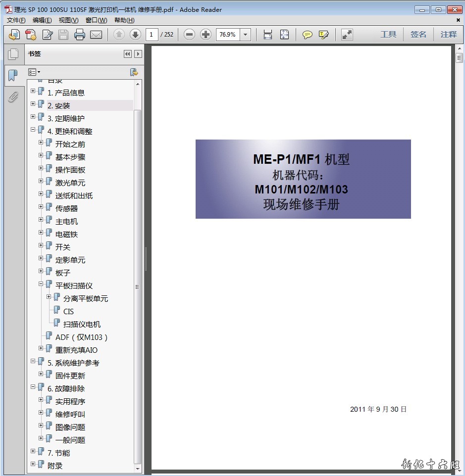This screenshot has height=476, width=465.
Task: Expand the '2. 安装' bookmark
Action: point(33,104)
